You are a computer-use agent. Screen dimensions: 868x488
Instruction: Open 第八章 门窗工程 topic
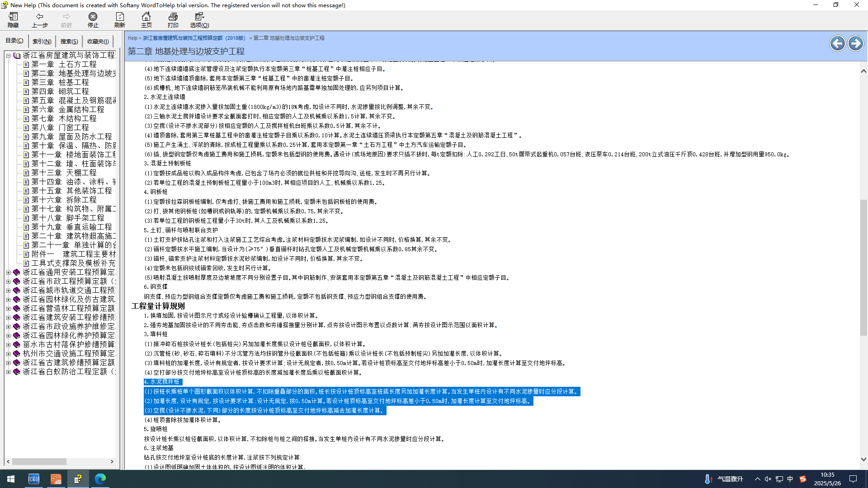point(60,128)
